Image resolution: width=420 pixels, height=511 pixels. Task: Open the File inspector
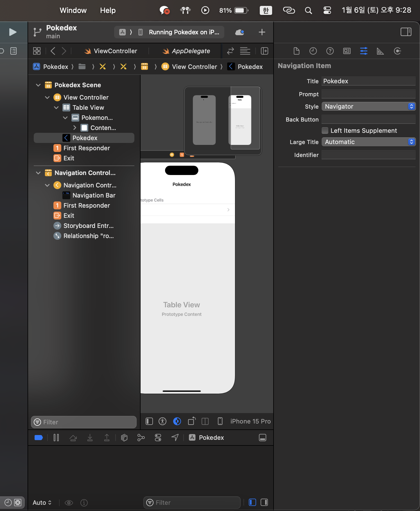click(296, 51)
